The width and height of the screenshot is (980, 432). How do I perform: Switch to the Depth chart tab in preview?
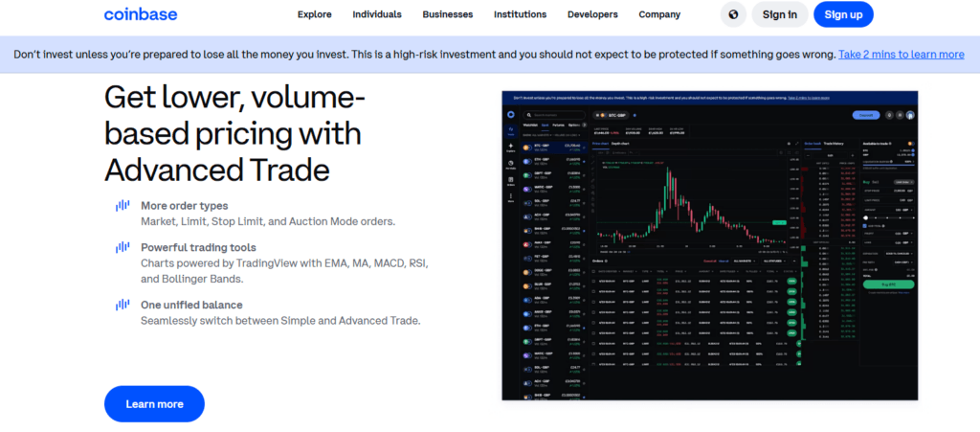pyautogui.click(x=620, y=144)
